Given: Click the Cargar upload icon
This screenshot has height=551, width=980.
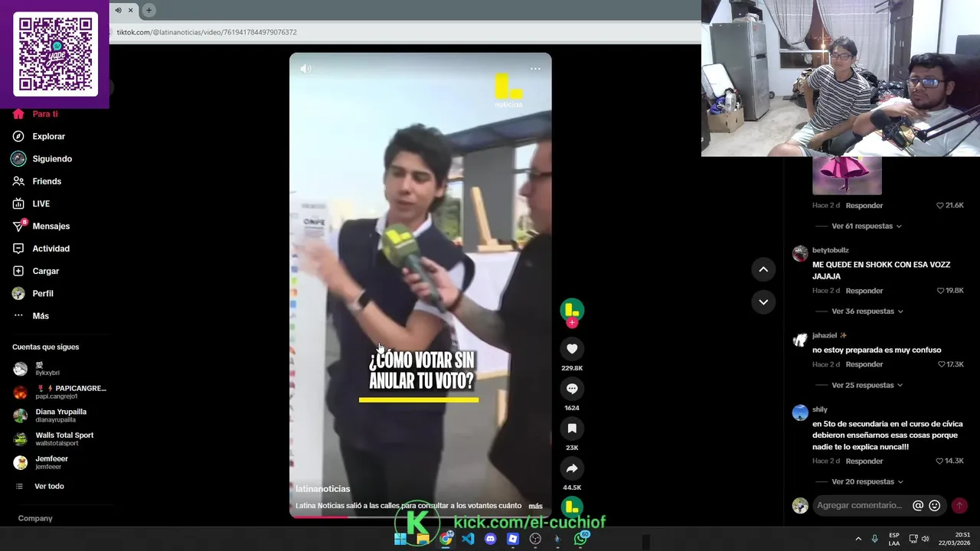Looking at the screenshot, I should point(18,271).
